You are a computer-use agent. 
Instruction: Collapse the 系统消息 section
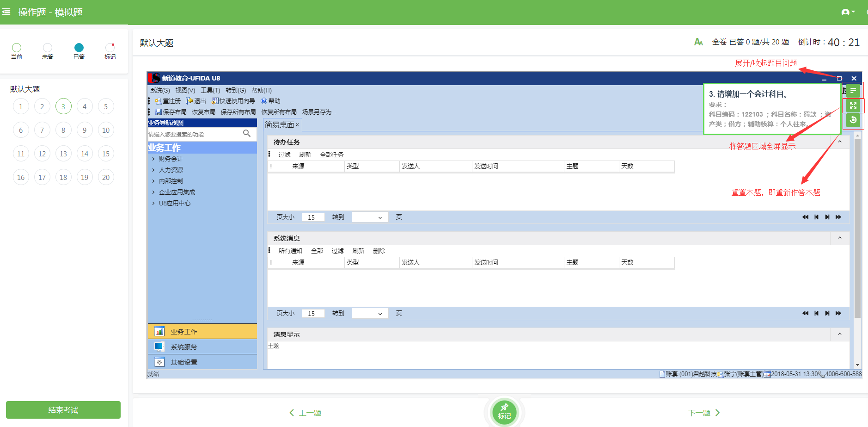click(840, 238)
